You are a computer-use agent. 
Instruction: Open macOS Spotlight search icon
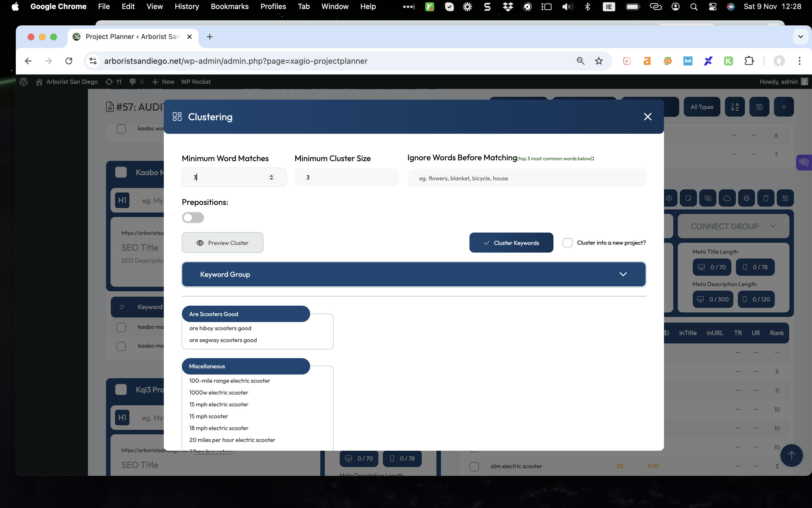(694, 7)
